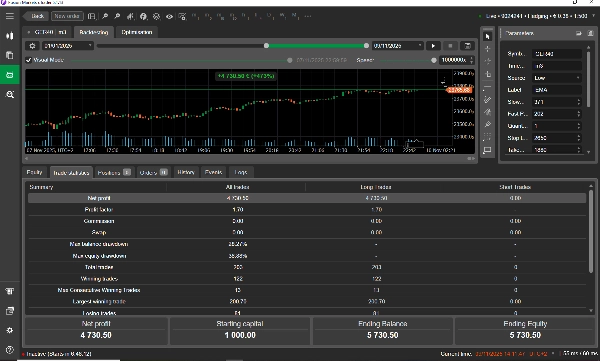Click the New order button

67,16
